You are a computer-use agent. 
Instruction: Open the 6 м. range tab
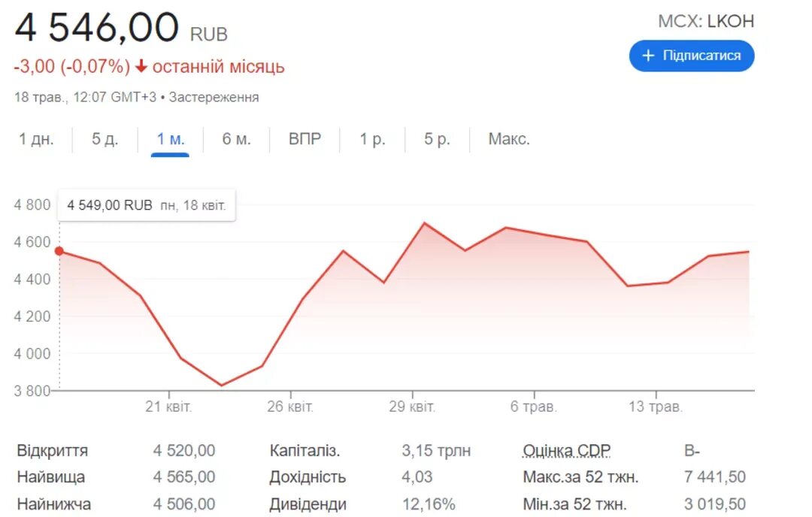[x=236, y=139]
